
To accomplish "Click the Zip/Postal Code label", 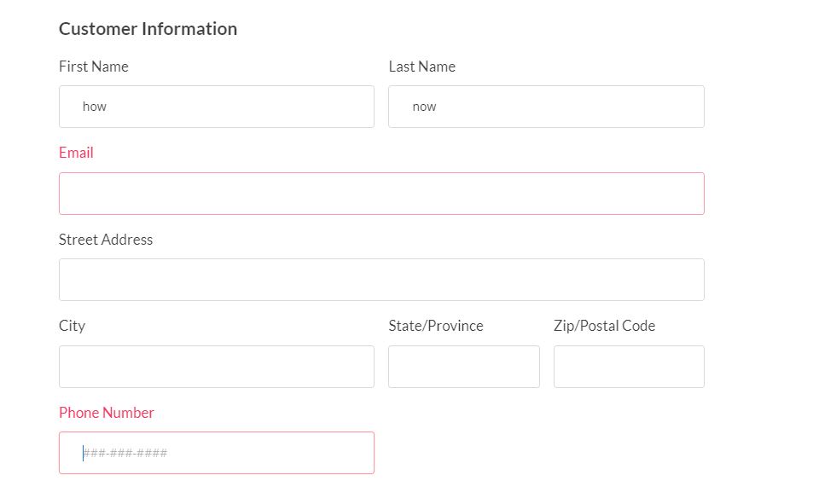I will point(604,326).
